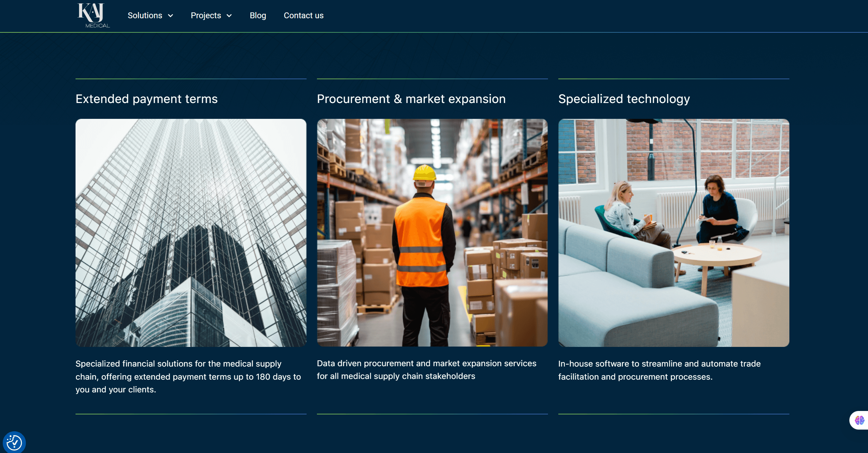This screenshot has width=868, height=453.
Task: Expand the Projects dropdown chevron
Action: 229,16
